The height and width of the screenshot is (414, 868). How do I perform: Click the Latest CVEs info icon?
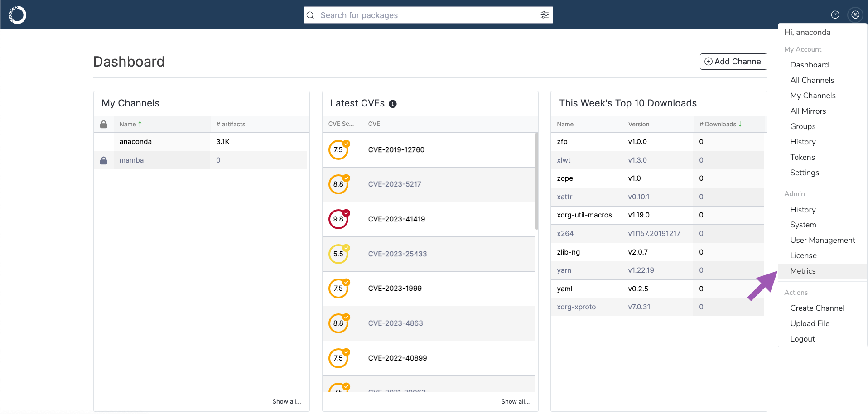tap(393, 104)
